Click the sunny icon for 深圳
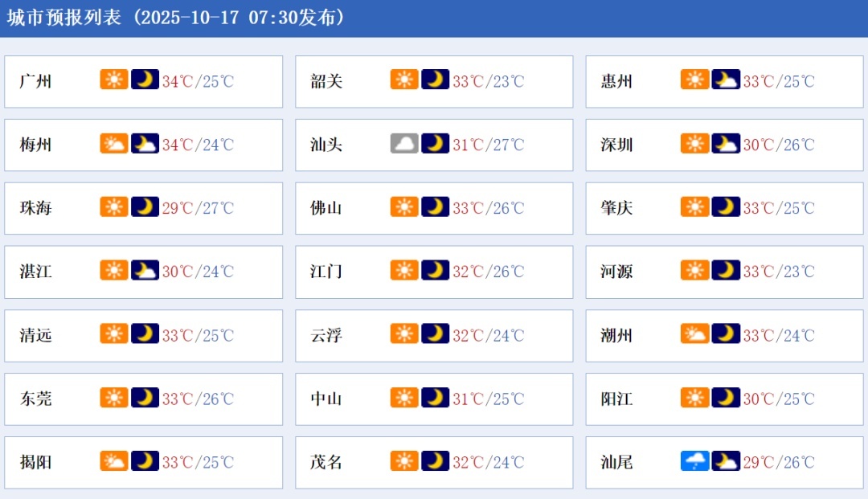The image size is (868, 499). click(x=694, y=144)
